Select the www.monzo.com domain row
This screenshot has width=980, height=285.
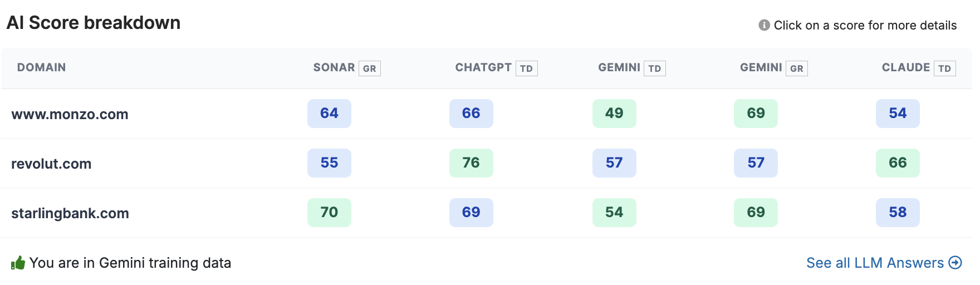(x=70, y=114)
